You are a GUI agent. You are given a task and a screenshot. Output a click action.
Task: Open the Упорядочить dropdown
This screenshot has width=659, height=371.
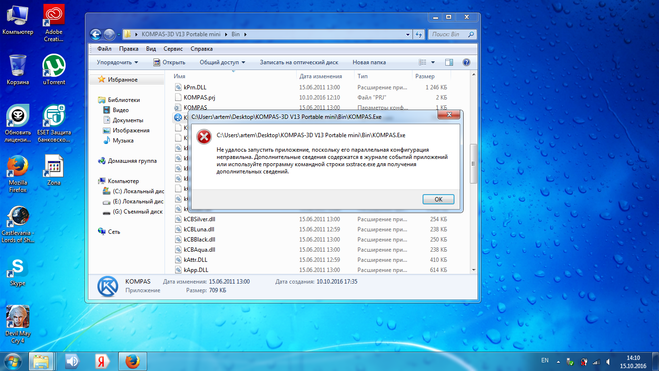click(x=117, y=62)
